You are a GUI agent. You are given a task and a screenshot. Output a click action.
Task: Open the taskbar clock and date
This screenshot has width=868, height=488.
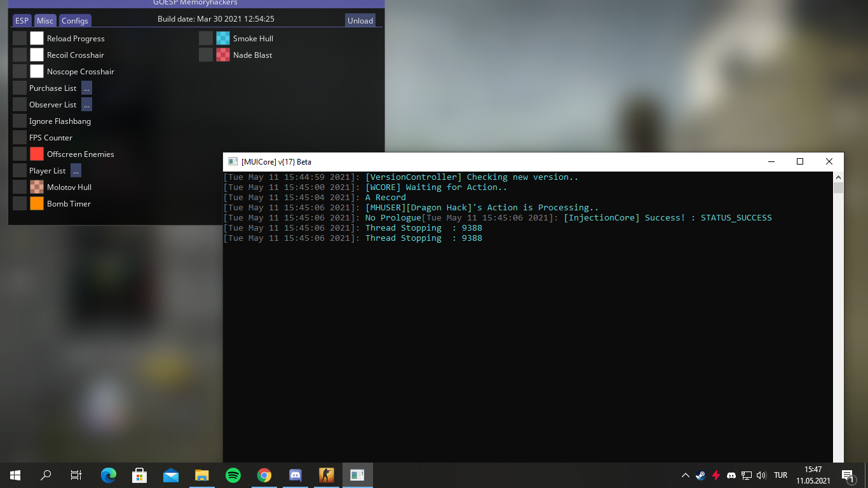[x=813, y=475]
